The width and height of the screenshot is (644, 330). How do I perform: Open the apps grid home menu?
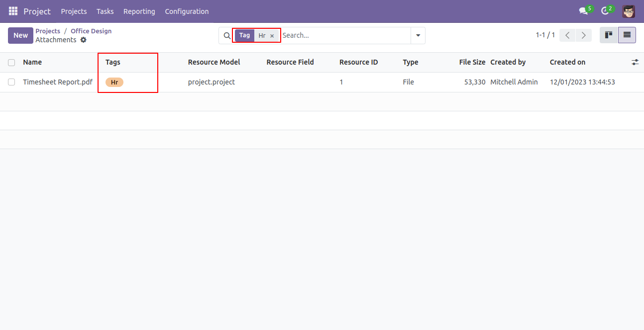(x=13, y=11)
